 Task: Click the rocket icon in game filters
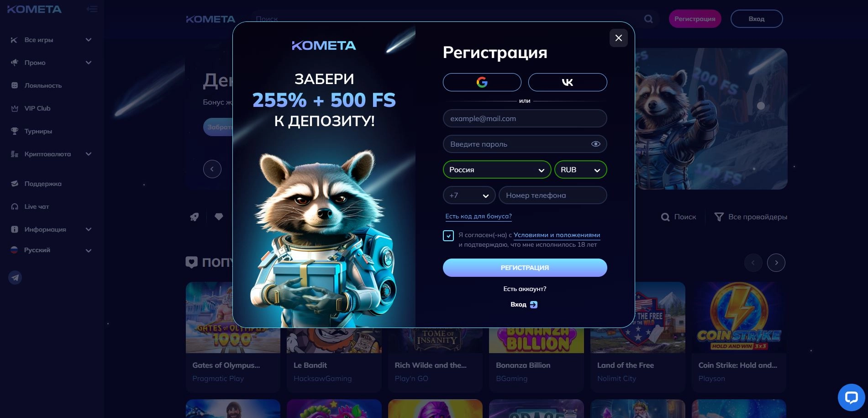195,217
